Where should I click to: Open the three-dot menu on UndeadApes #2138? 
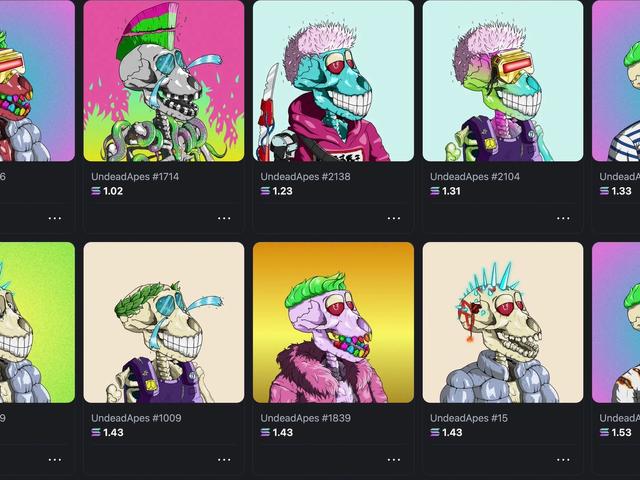[393, 218]
